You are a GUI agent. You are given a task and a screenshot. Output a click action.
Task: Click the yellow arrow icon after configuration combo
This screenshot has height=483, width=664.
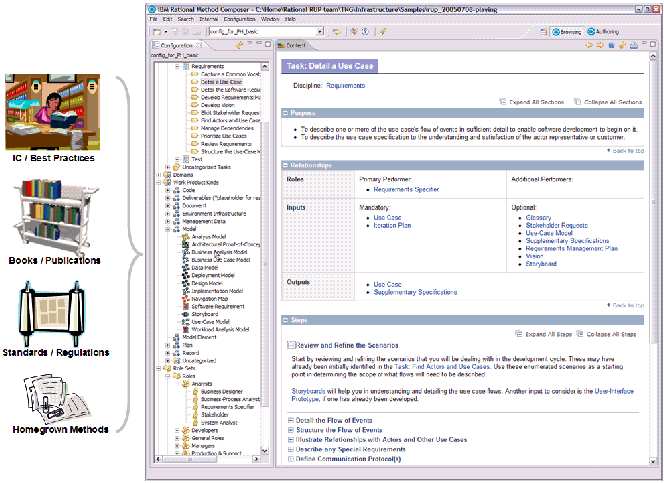coord(337,31)
